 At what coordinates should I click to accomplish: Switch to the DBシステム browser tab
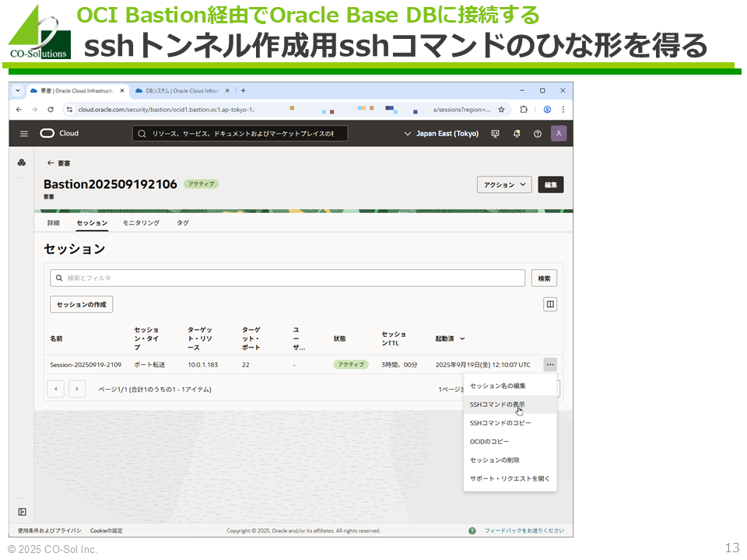coord(181,90)
